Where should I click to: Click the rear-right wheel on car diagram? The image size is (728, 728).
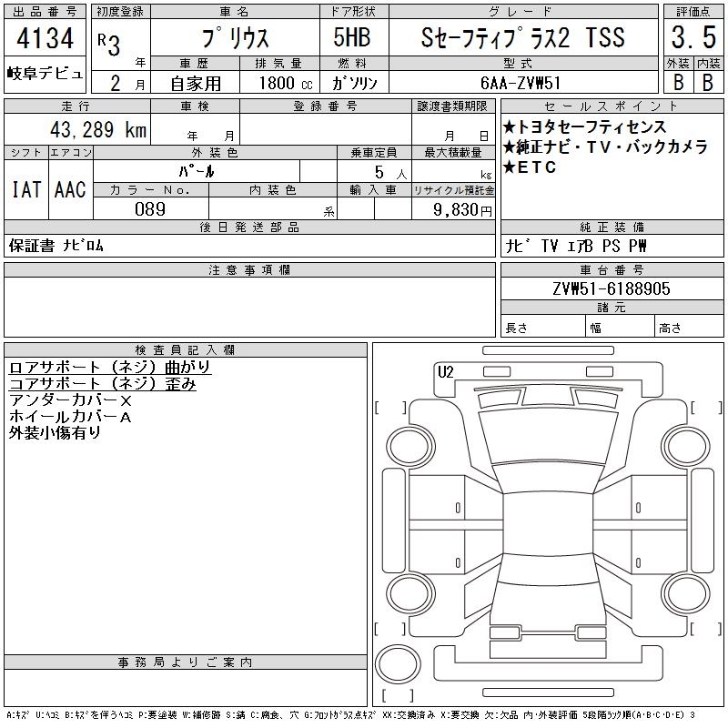pos(685,593)
